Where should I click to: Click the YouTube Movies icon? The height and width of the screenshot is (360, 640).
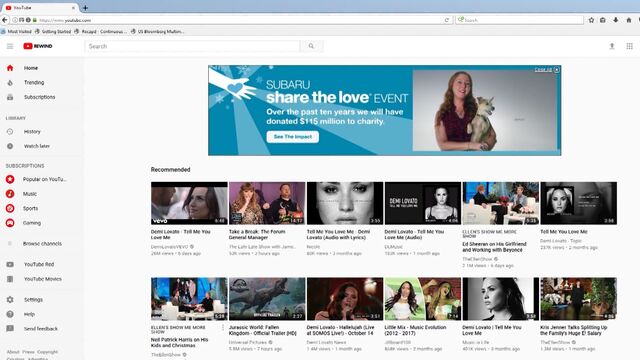(10, 279)
